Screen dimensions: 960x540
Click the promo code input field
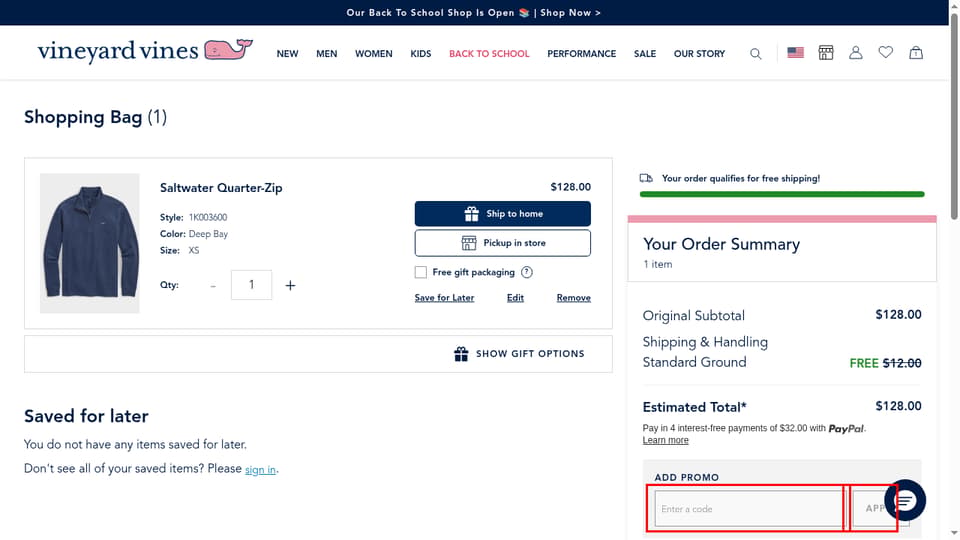coord(749,509)
